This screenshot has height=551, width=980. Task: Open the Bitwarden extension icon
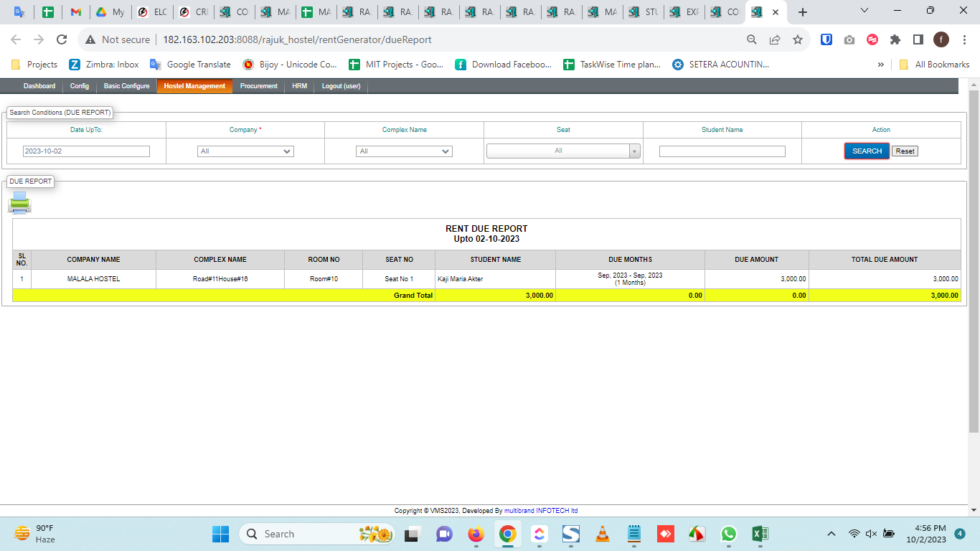(826, 39)
